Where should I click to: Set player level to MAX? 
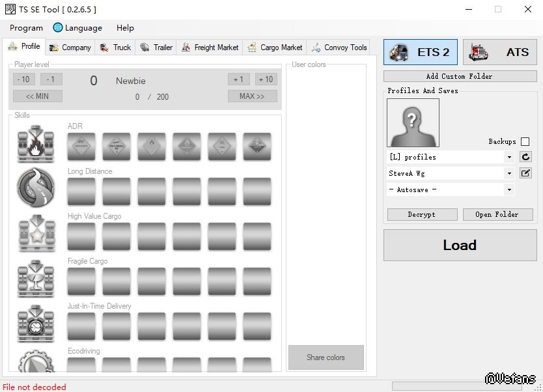253,96
